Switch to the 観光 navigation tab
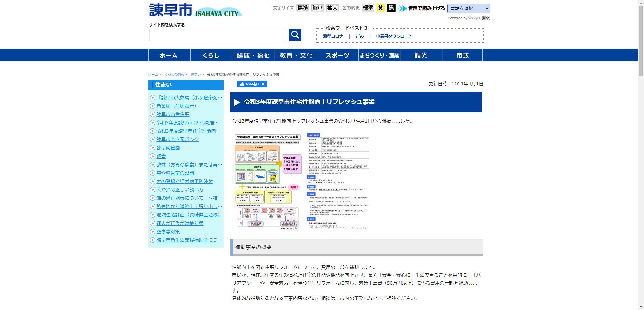The width and height of the screenshot is (644, 310). pyautogui.click(x=421, y=55)
